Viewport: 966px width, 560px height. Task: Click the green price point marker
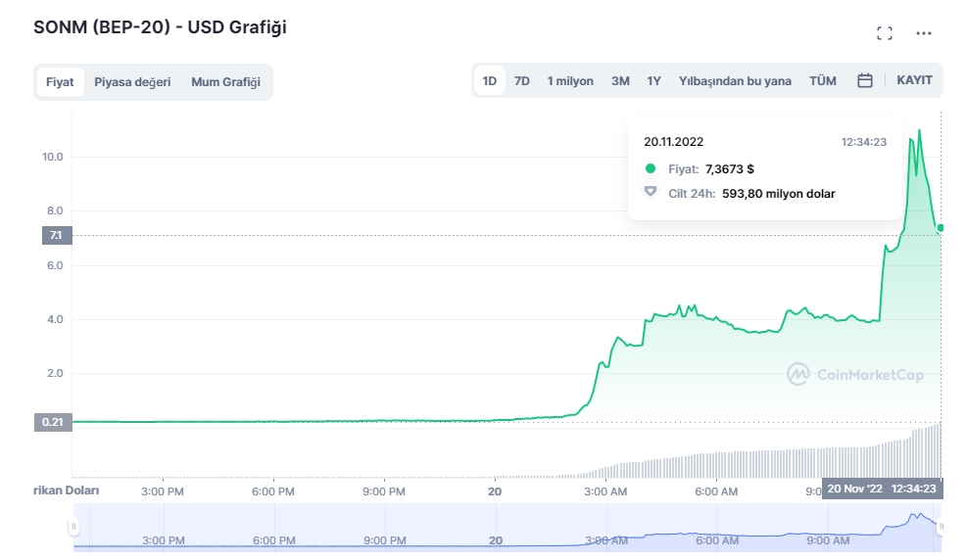click(x=942, y=228)
